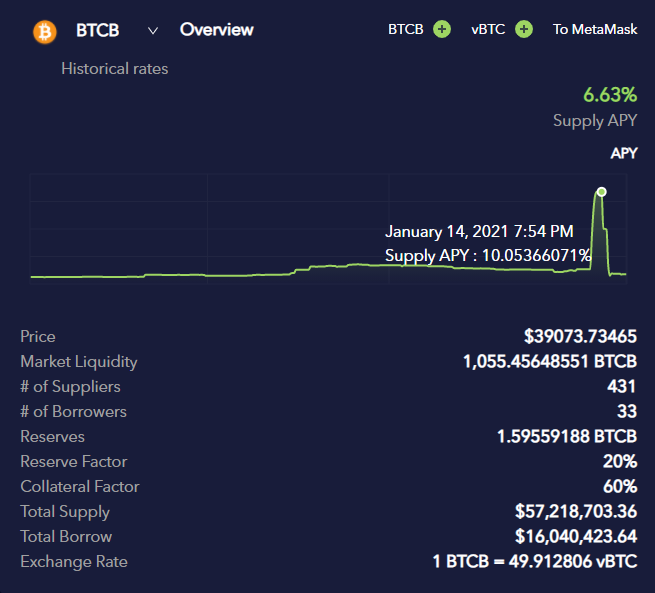This screenshot has width=655, height=593.
Task: Click the Total Borrow row label
Action: pyautogui.click(x=66, y=537)
